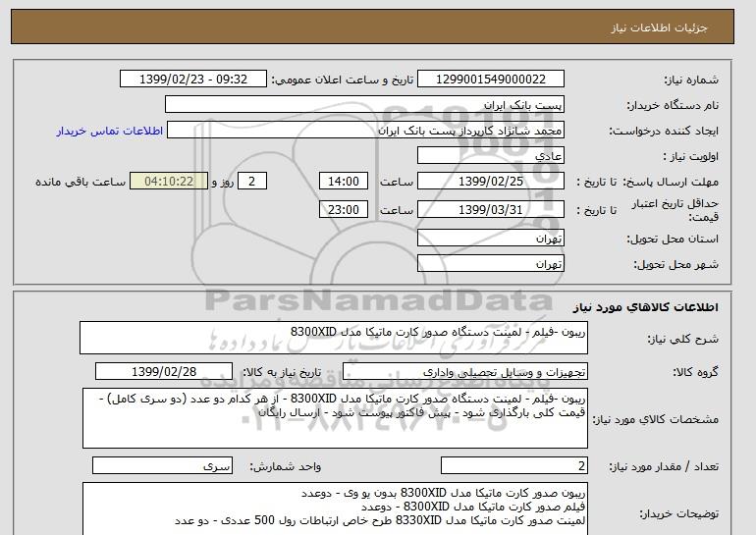Click the need number field 1299001549000022

(x=490, y=80)
